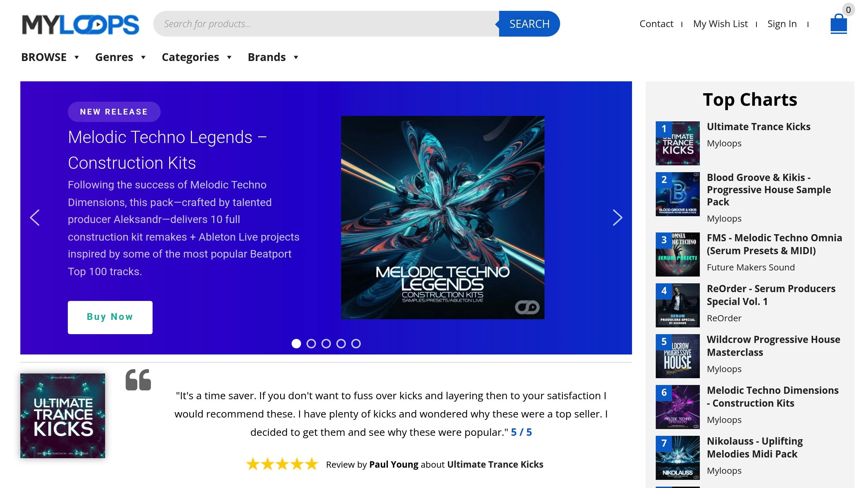
Task: Open chart 5 Wildcrow Progressive House thumbnail
Action: coord(677,356)
